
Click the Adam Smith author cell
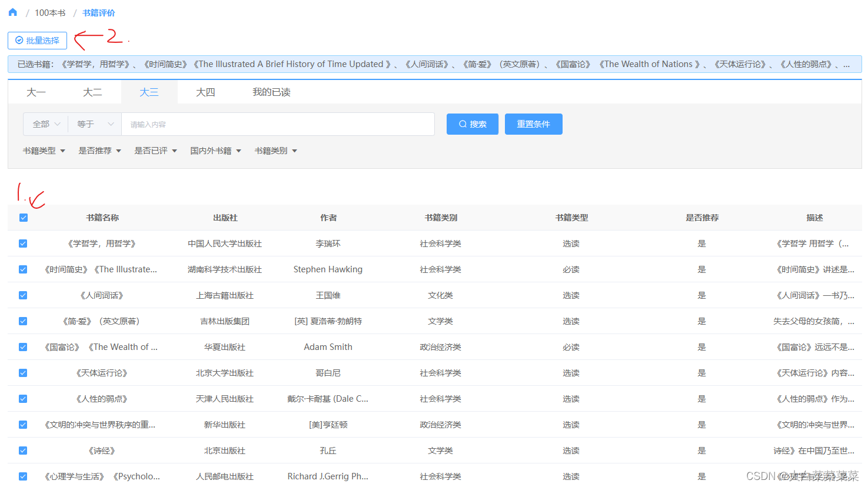(x=328, y=347)
